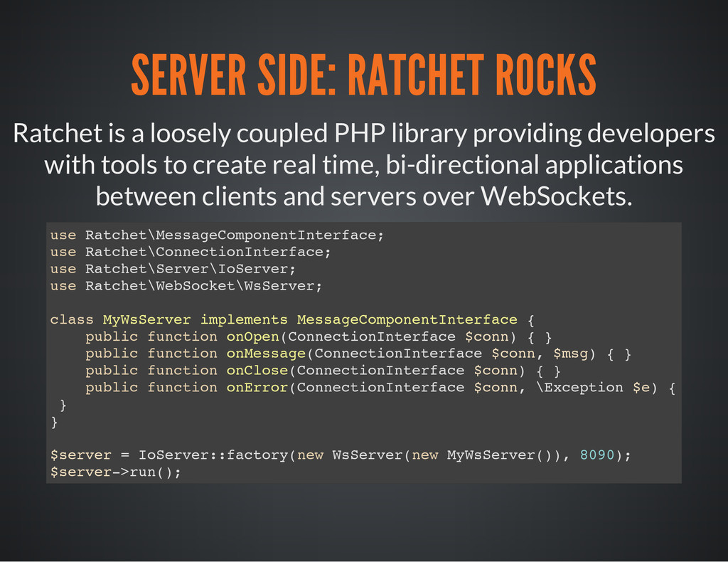Click the 'Ratchet is a loosely coupled PHP library providing developers' line
Image resolution: width=728 pixels, height=562 pixels.
pyautogui.click(x=363, y=134)
